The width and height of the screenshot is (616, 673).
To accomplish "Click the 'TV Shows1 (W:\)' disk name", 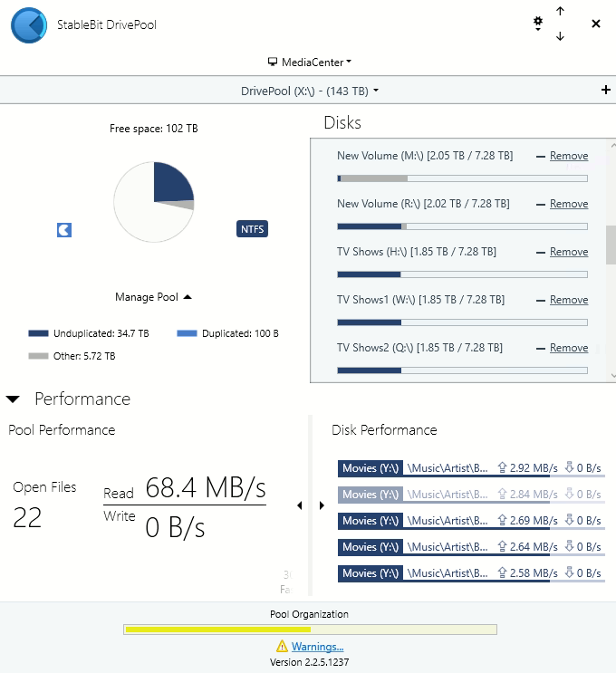I will tap(376, 300).
